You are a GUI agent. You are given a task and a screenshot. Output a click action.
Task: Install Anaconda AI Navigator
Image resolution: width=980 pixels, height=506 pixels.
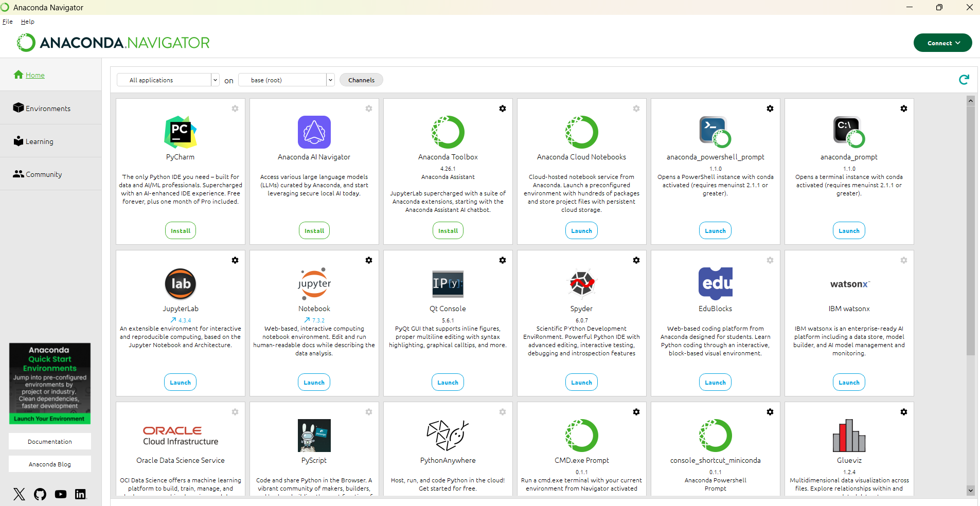314,230
